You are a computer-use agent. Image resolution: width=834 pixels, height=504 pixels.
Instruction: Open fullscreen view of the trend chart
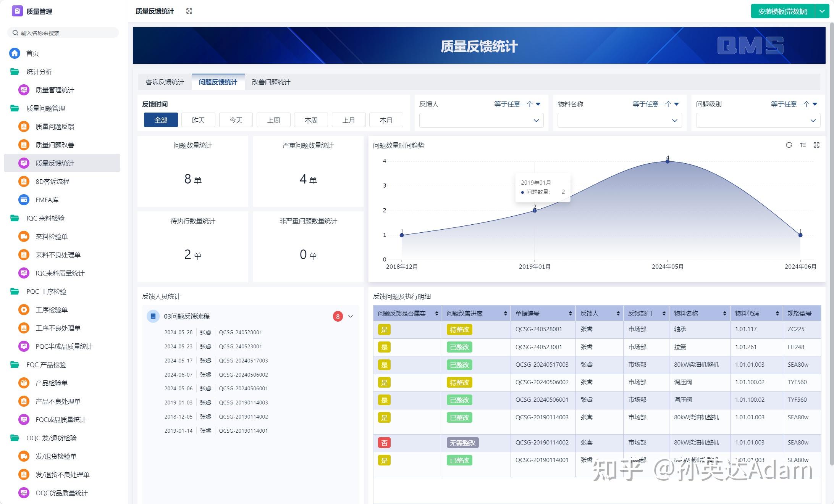tap(817, 145)
